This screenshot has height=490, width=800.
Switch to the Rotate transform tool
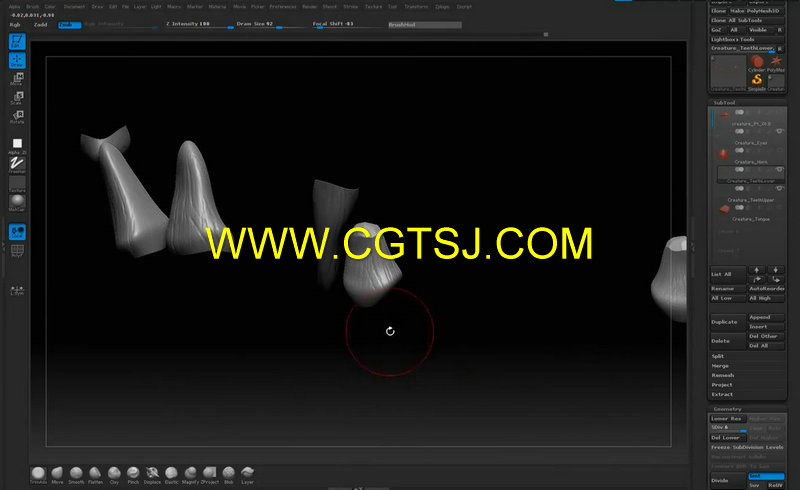pos(17,117)
